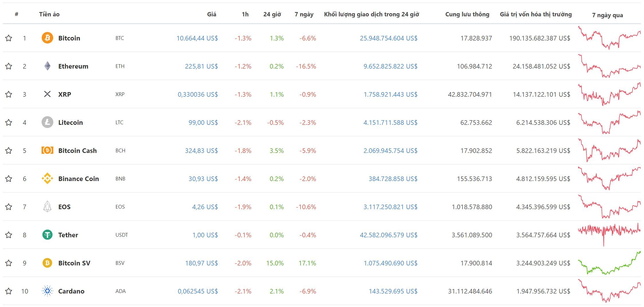Viewport: 644px width, 307px height.
Task: Select Bitcoin SV 7-day change 17.1%
Action: [x=307, y=263]
